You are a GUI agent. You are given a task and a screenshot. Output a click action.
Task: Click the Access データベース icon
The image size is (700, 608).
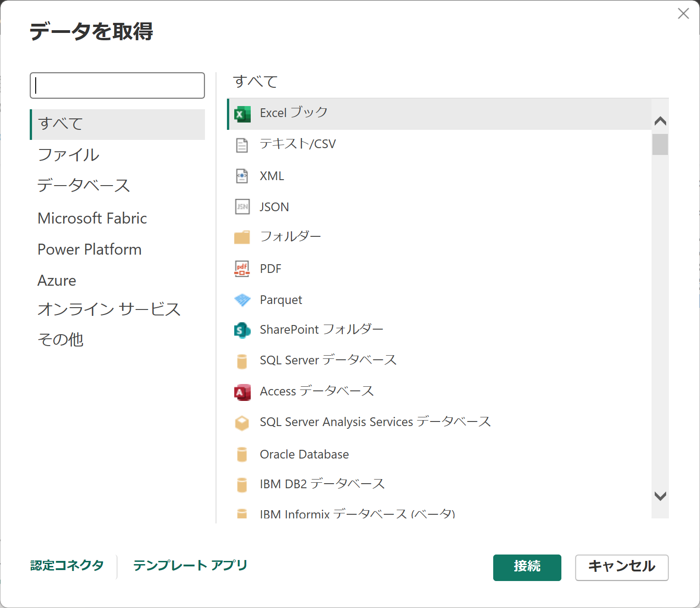tap(242, 392)
